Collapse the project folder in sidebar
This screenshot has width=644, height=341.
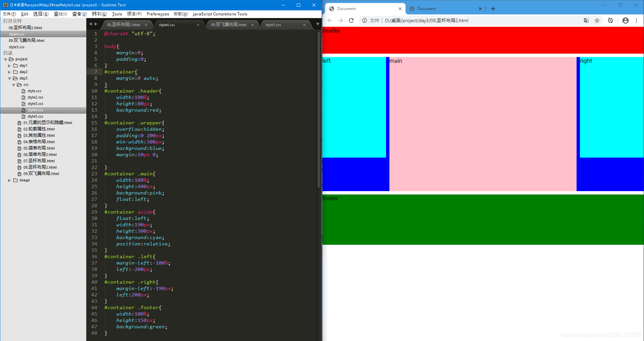(5, 59)
